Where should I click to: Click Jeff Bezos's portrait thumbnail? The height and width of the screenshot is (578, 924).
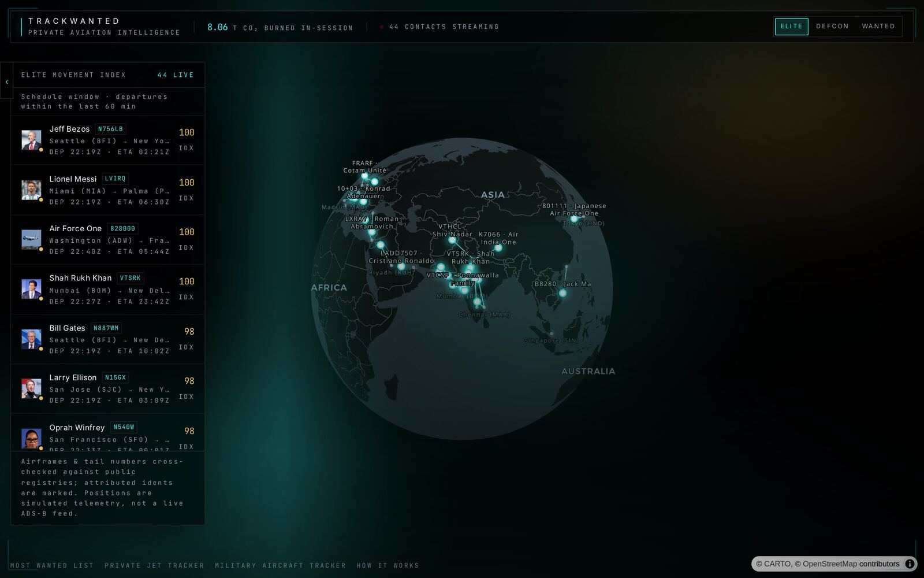pyautogui.click(x=31, y=140)
